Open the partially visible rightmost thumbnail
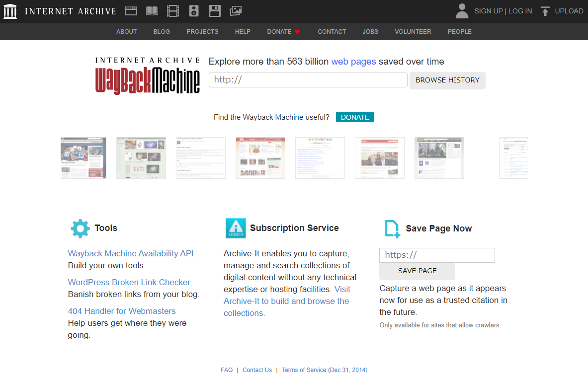 point(513,158)
